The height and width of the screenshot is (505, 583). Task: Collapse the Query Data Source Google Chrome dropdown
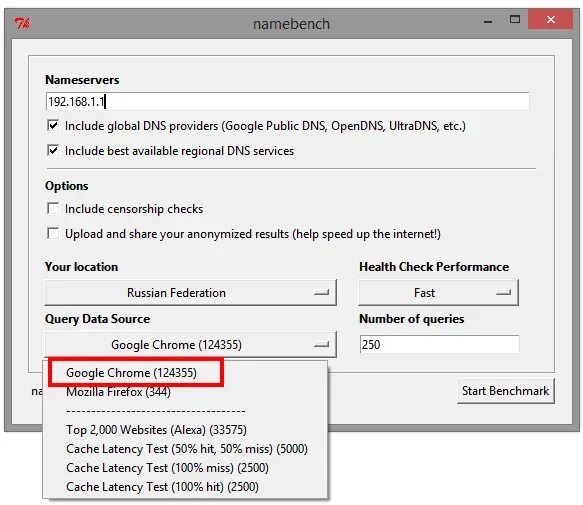point(190,345)
